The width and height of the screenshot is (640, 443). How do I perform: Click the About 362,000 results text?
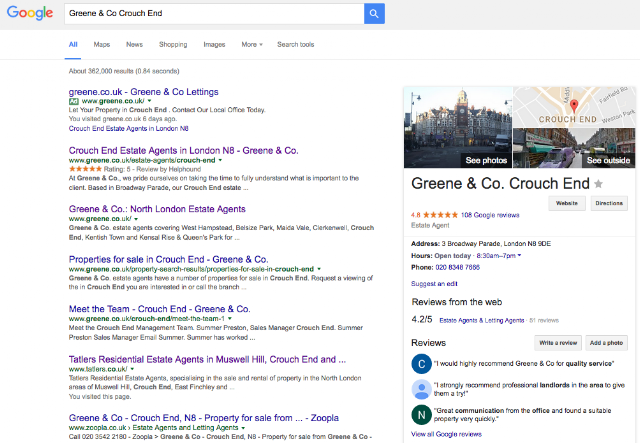(x=124, y=71)
